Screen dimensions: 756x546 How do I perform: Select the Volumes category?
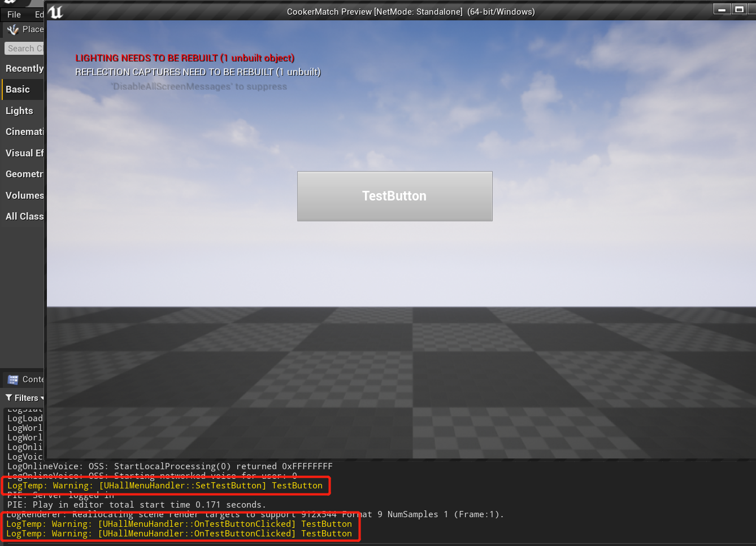[24, 195]
